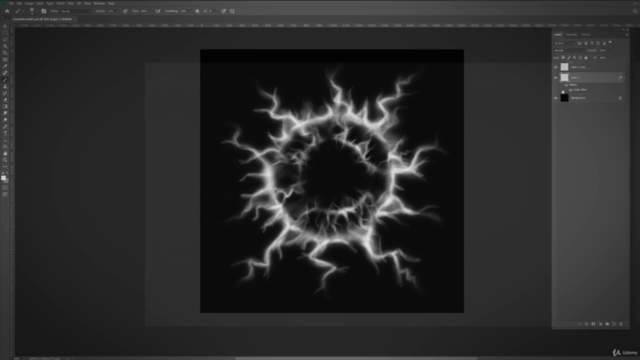Toggle Quick Mask mode
The width and height of the screenshot is (640, 360).
[5, 188]
